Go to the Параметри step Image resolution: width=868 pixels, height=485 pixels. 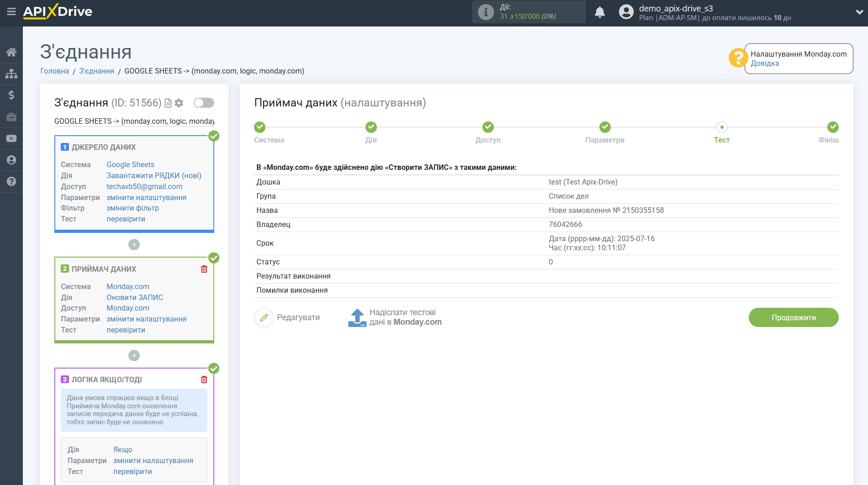605,127
